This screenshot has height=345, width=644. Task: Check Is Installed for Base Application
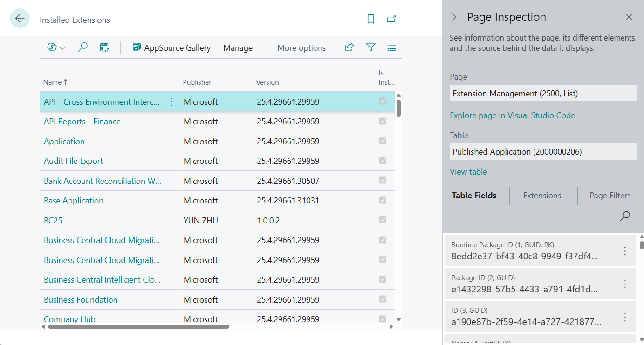(383, 200)
